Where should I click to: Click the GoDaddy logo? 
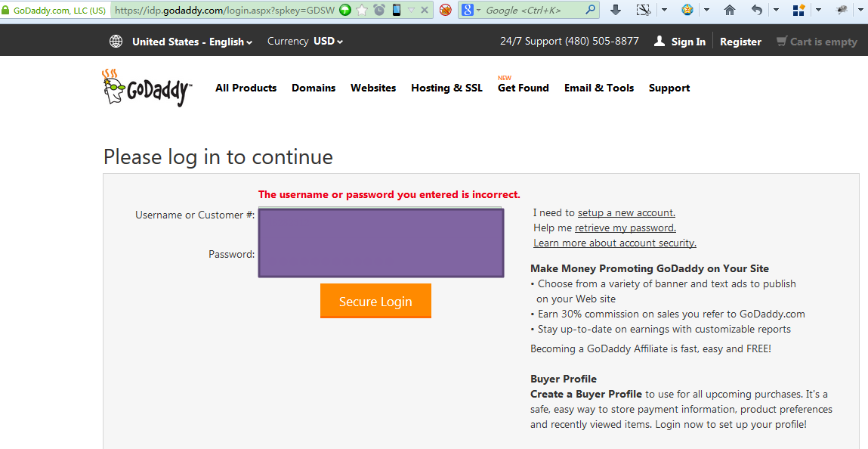147,88
